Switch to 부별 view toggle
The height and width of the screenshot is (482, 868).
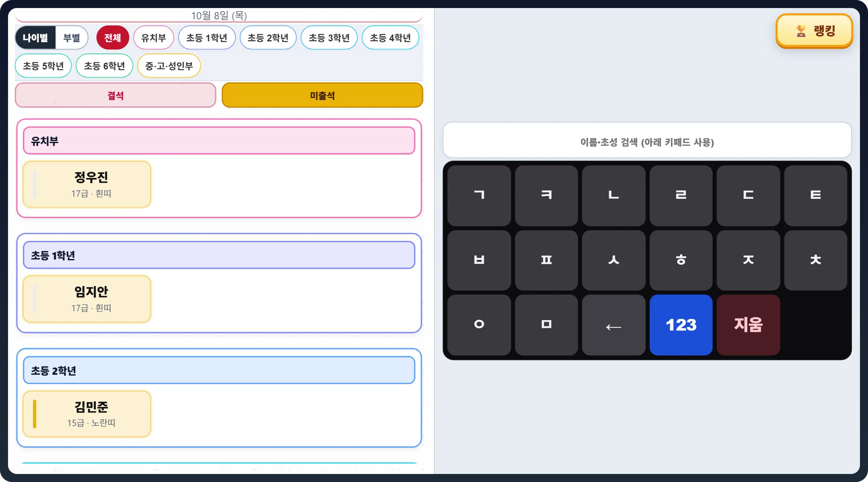[72, 38]
